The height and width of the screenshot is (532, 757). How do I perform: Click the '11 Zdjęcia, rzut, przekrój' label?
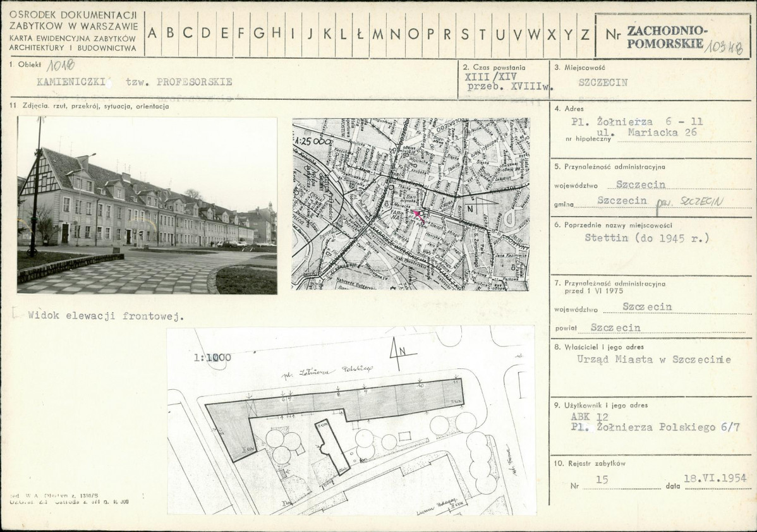coord(89,106)
